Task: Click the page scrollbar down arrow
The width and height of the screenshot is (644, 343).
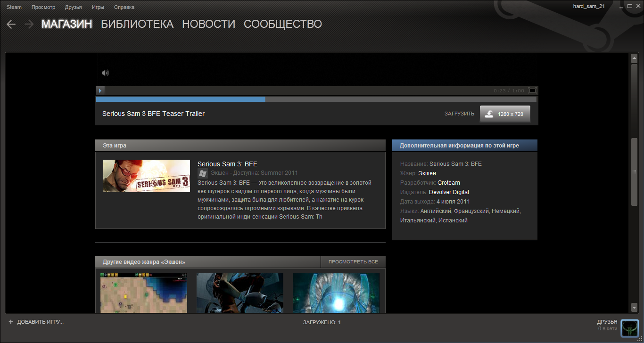Action: [x=634, y=307]
